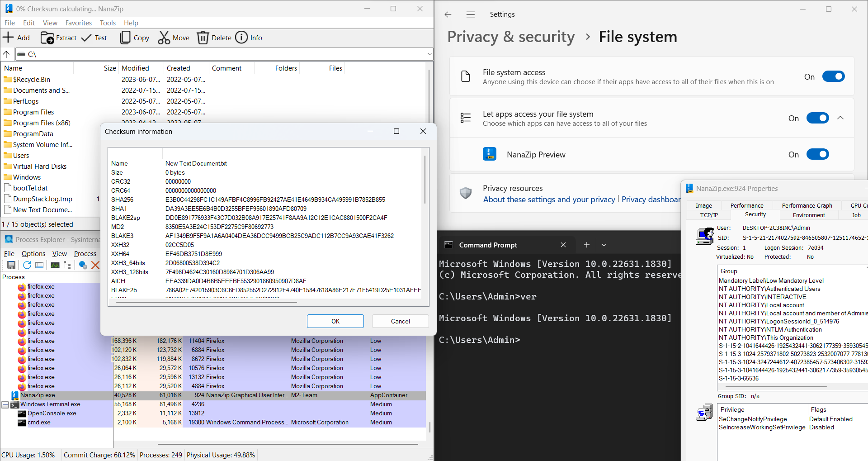868x461 pixels.
Task: Click the Extract icon in NanaZip
Action: [48, 38]
